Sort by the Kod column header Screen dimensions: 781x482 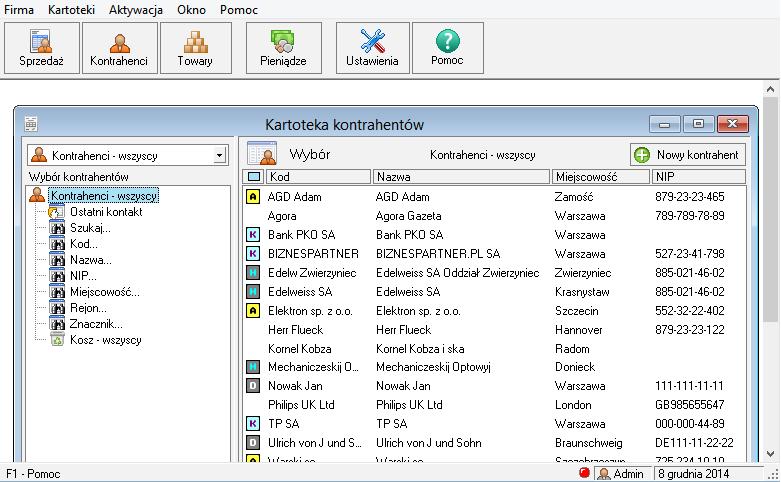coord(319,177)
